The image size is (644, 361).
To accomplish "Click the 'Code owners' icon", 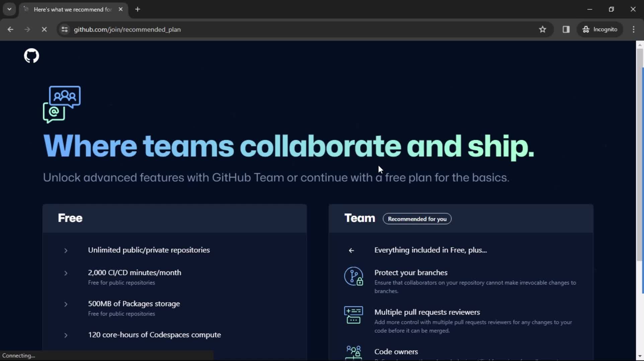I will pos(353,353).
